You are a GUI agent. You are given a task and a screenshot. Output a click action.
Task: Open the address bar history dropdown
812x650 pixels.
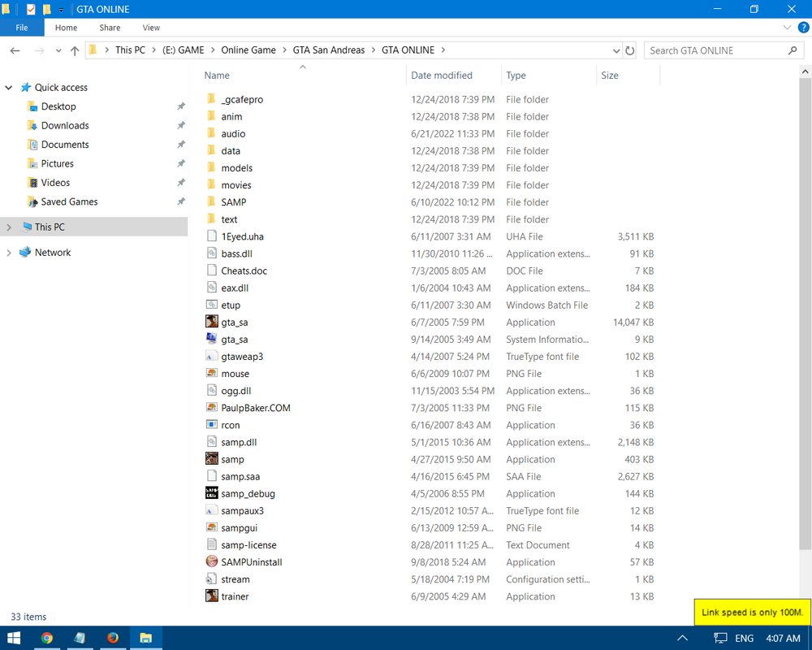(x=616, y=51)
